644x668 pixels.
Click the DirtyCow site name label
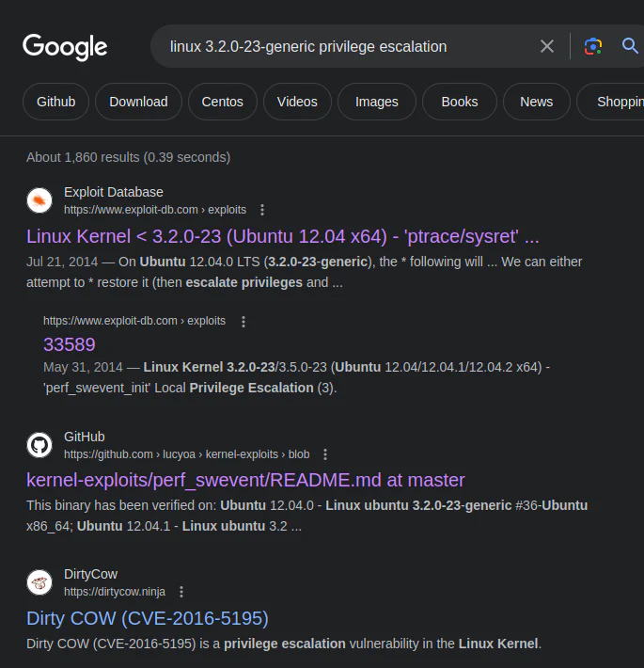(90, 574)
